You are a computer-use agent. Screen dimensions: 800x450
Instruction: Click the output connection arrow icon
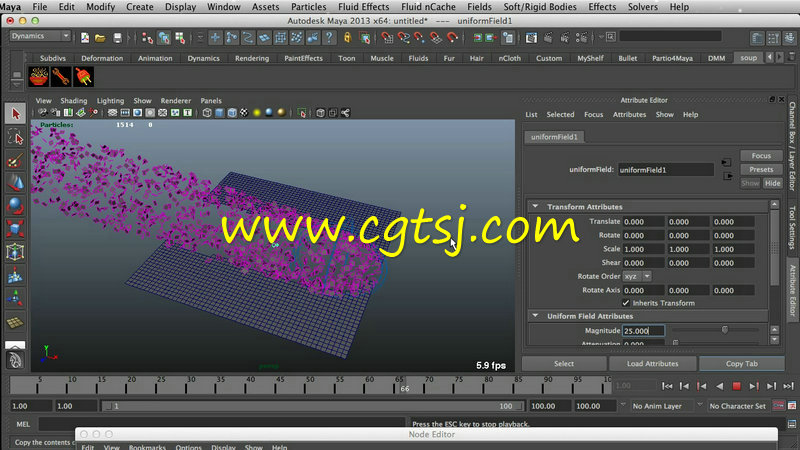click(728, 176)
